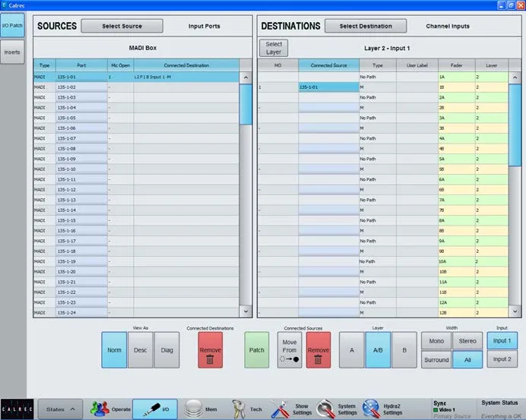Click the L2 F1 B Input 1-M destination cell
The width and height of the screenshot is (526, 420).
[x=186, y=77]
